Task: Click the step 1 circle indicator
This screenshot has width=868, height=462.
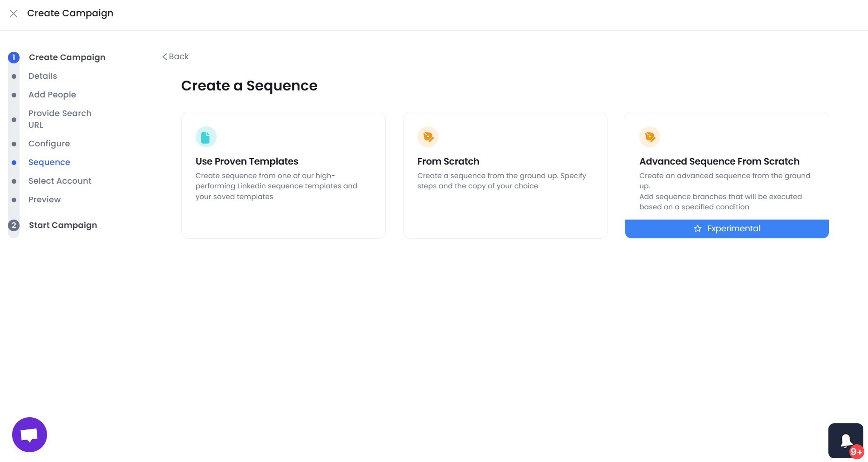Action: coord(14,57)
